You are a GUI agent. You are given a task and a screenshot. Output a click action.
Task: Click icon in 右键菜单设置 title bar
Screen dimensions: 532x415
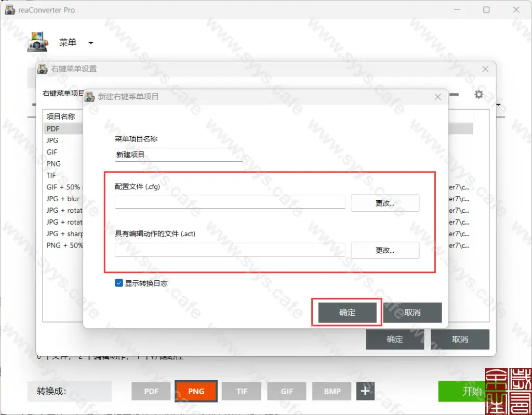click(43, 69)
